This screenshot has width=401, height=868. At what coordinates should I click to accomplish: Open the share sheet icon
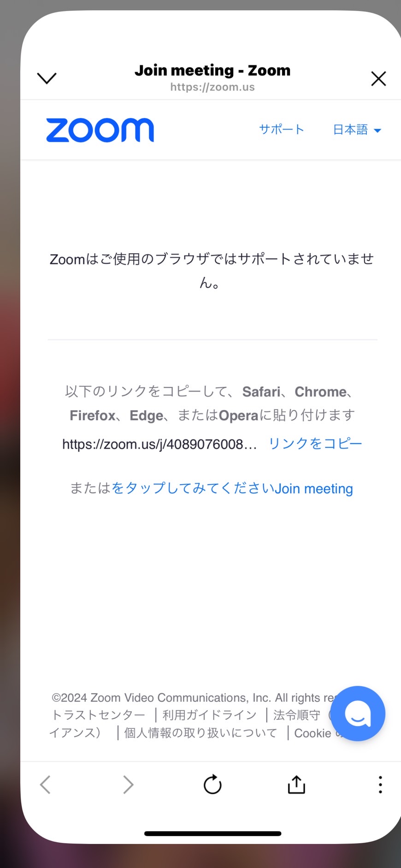[296, 784]
